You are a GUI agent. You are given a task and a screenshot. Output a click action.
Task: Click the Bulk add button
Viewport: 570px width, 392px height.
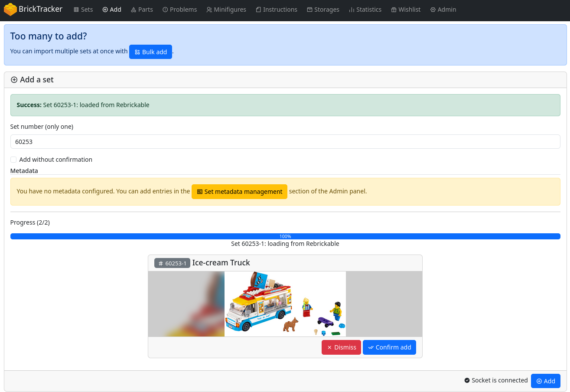click(x=150, y=52)
